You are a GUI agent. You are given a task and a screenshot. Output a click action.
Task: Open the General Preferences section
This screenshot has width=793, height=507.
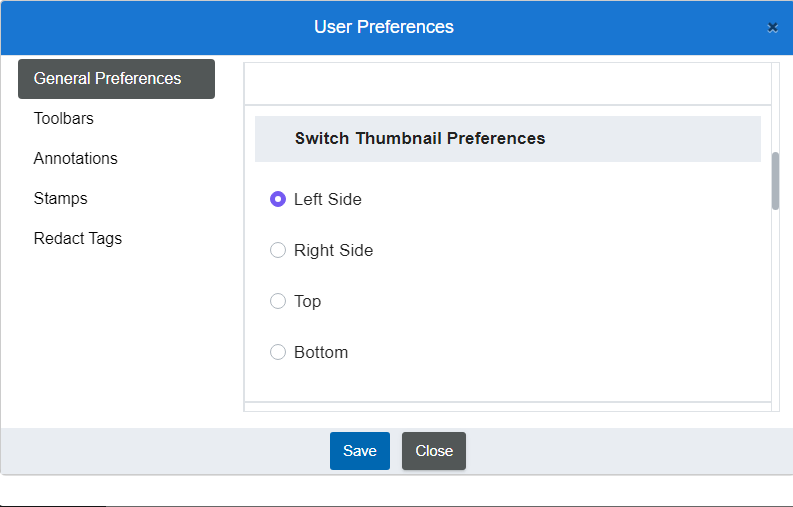point(116,79)
